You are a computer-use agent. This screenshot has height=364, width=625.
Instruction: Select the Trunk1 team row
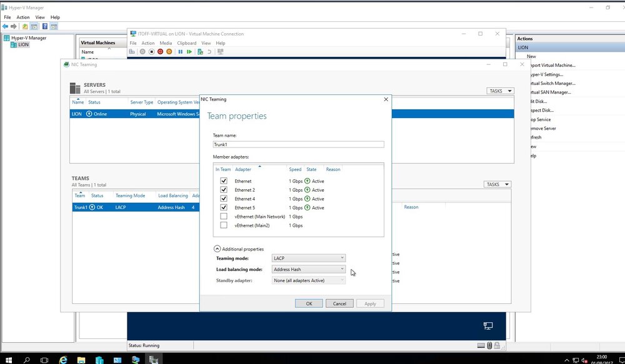click(136, 207)
